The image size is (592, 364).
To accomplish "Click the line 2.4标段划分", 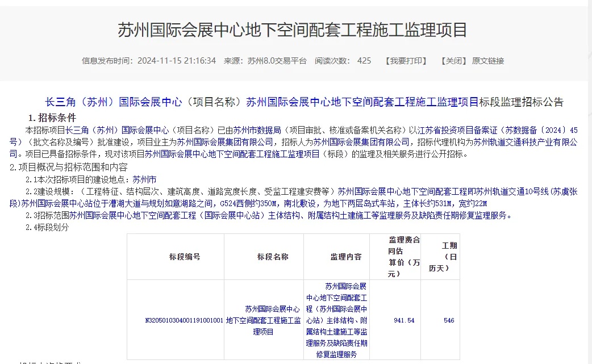I will [47, 227].
